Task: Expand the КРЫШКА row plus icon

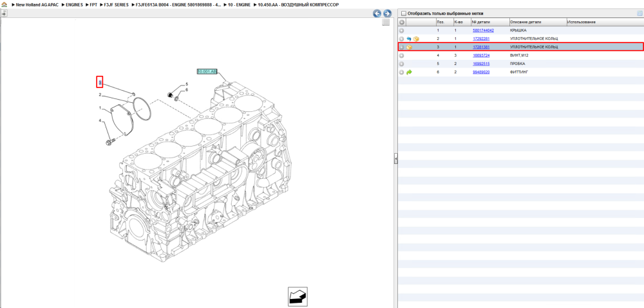Action: 402,30
